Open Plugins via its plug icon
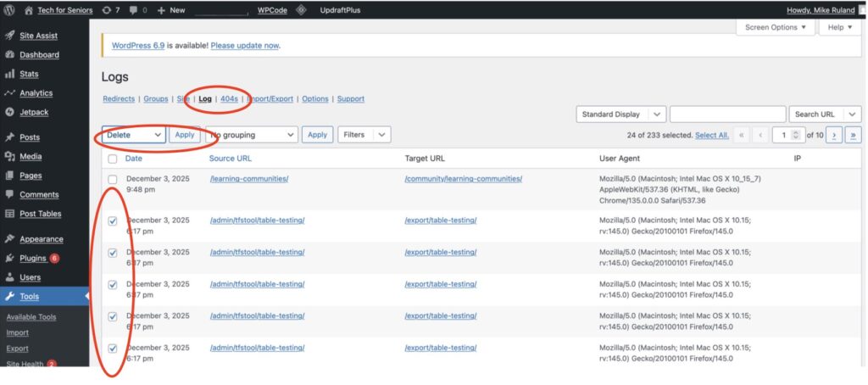 pyautogui.click(x=9, y=258)
